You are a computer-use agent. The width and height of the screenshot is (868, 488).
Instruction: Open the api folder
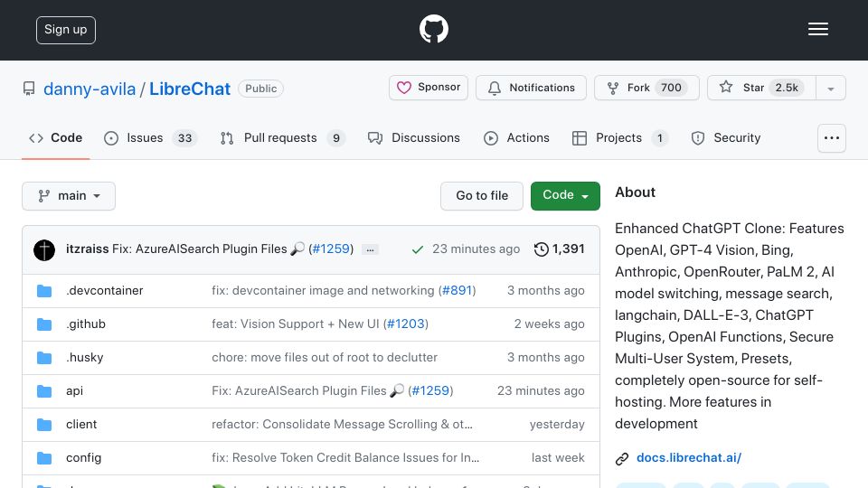74,391
